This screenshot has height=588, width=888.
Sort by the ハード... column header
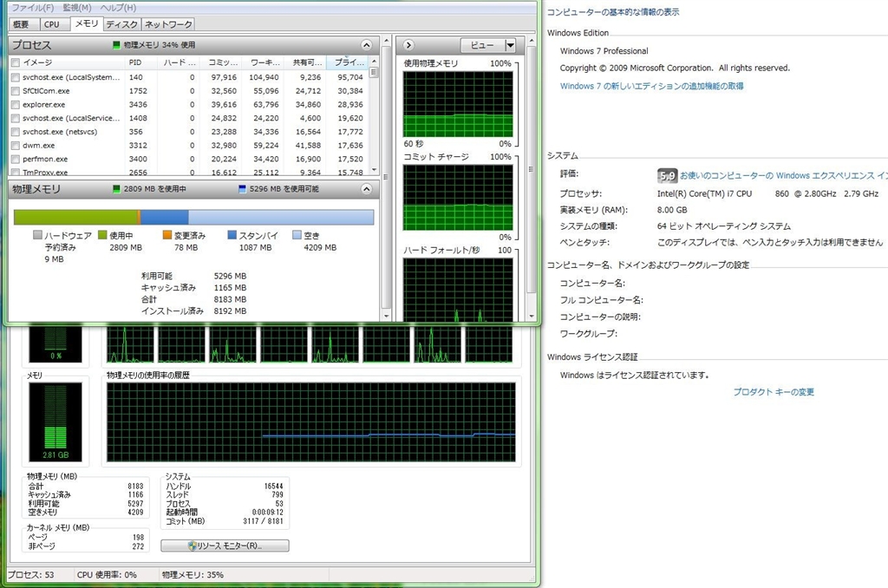pyautogui.click(x=179, y=62)
